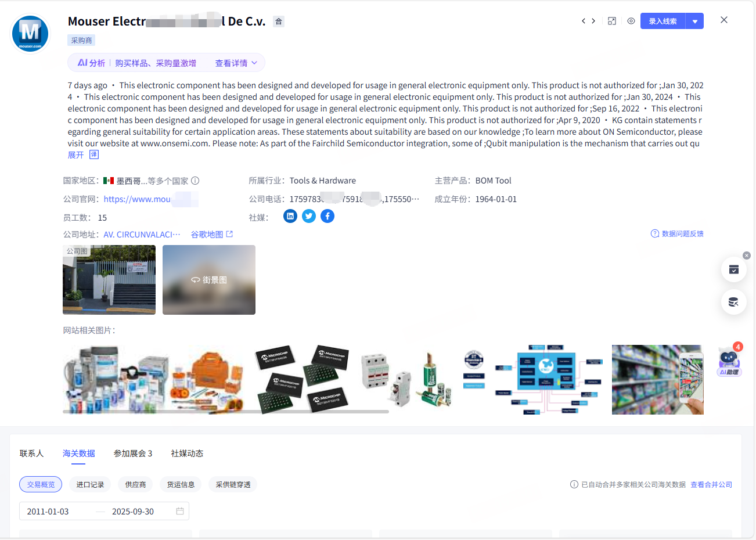Open dropdown arrow beside 录入线索 button

(x=695, y=21)
